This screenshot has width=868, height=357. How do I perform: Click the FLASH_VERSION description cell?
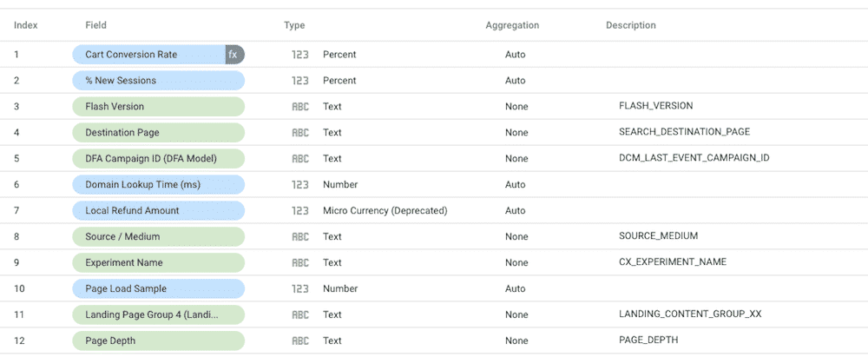655,107
